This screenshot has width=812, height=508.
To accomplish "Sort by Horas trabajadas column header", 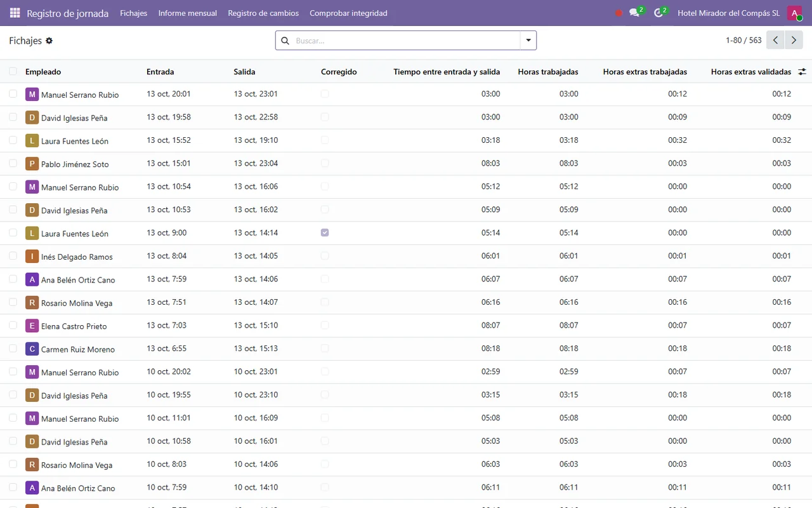I will pos(548,72).
